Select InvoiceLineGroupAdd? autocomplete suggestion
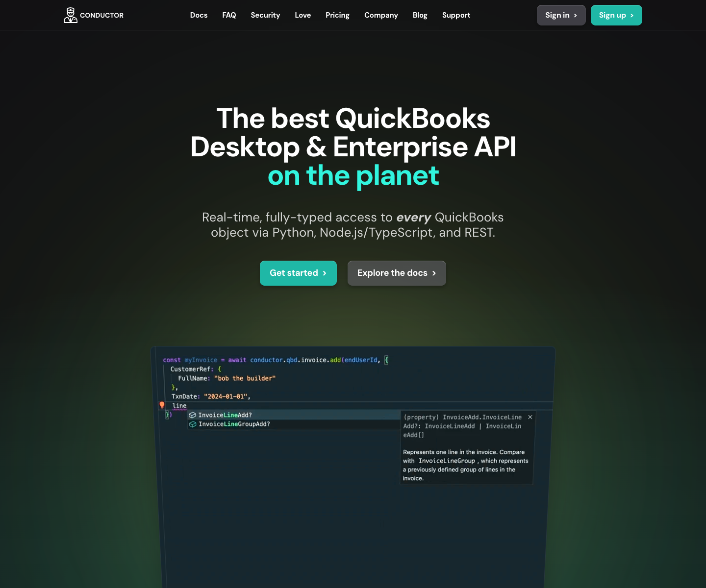 click(x=294, y=424)
